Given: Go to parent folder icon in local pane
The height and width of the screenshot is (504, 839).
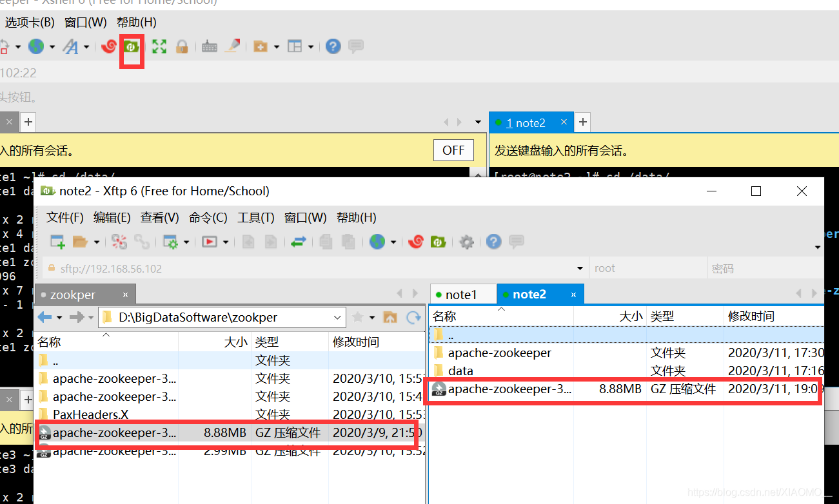Looking at the screenshot, I should click(390, 317).
